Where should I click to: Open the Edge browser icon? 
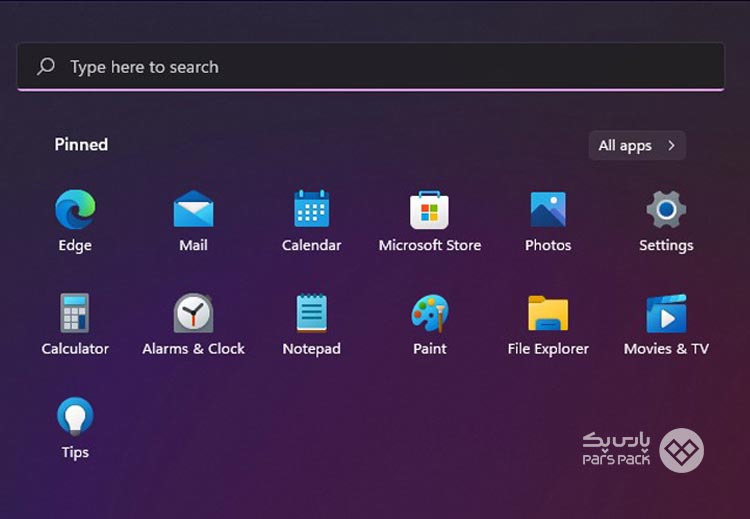click(75, 210)
